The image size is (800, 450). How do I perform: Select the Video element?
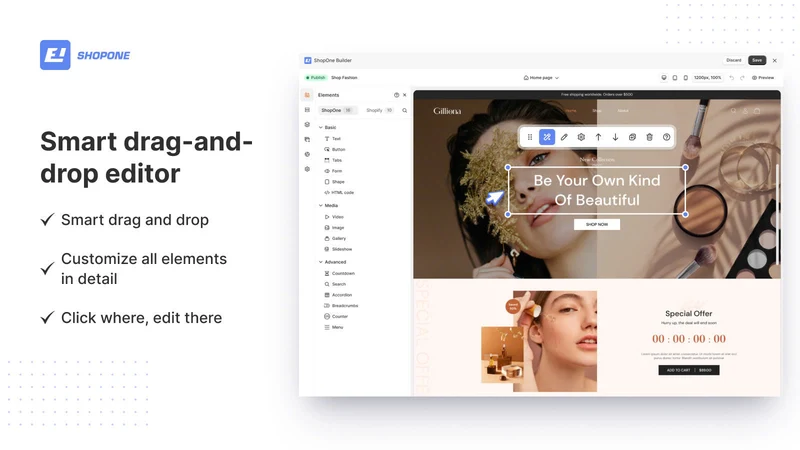tap(334, 217)
